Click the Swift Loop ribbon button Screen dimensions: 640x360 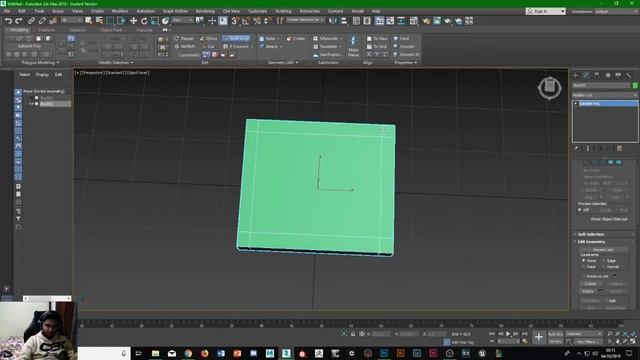coord(236,38)
